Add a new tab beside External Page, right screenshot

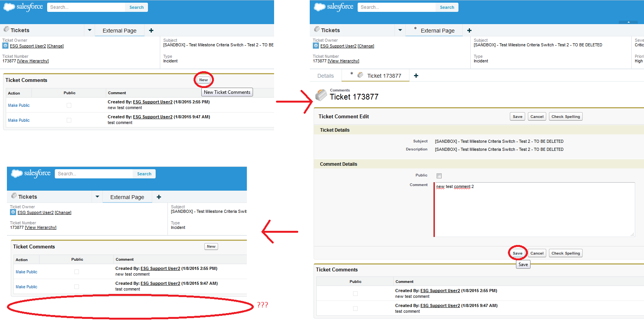(x=469, y=31)
